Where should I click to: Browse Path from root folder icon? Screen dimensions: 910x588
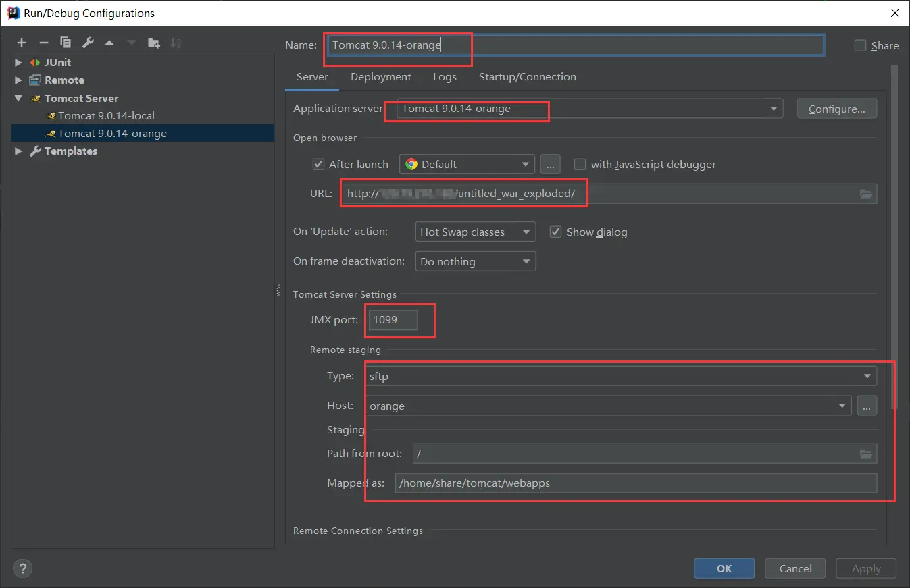(866, 454)
